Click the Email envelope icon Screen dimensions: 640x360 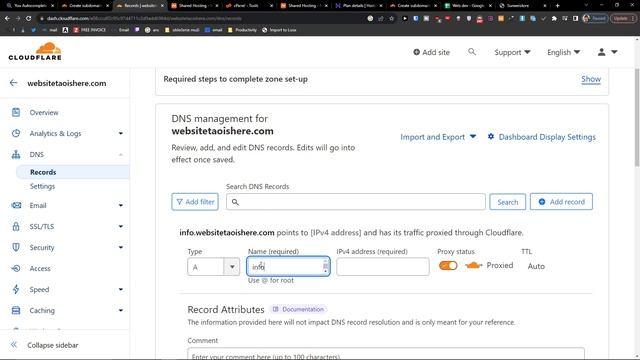pos(16,205)
